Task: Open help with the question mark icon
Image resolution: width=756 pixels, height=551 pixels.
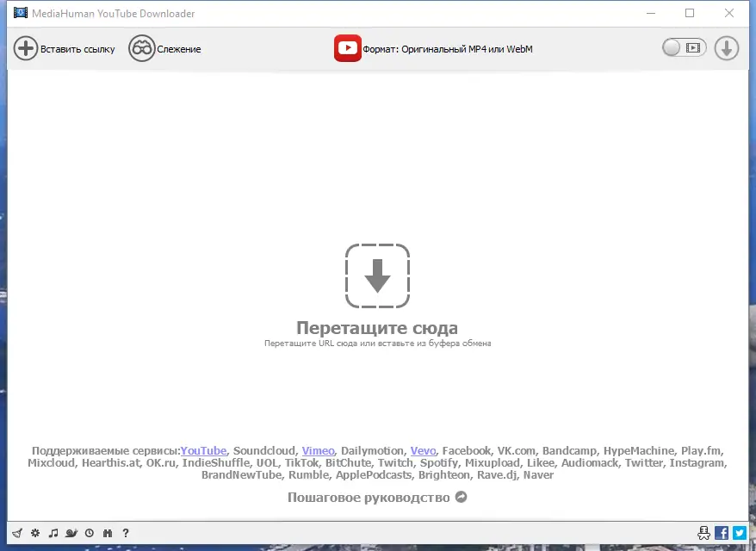Action: (x=125, y=533)
